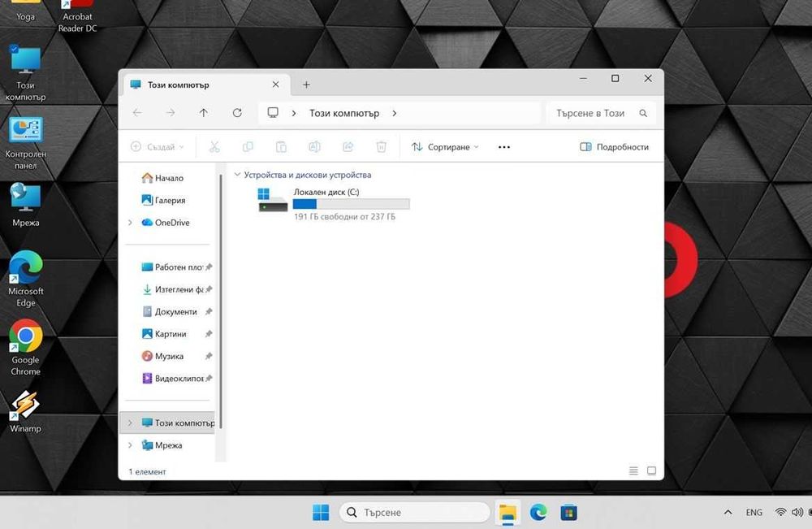Open Acrobat Reader DC desktop shortcut

[78, 17]
